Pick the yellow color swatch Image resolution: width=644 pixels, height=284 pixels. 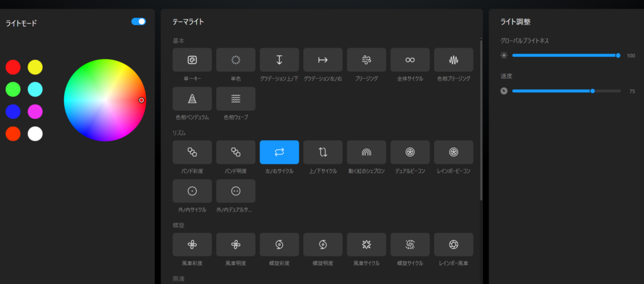coord(35,67)
